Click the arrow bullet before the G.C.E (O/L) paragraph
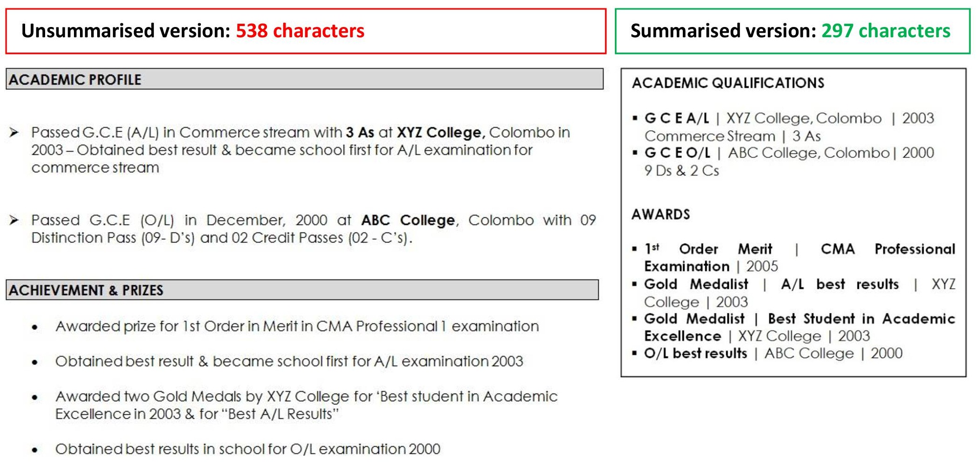 [14, 220]
